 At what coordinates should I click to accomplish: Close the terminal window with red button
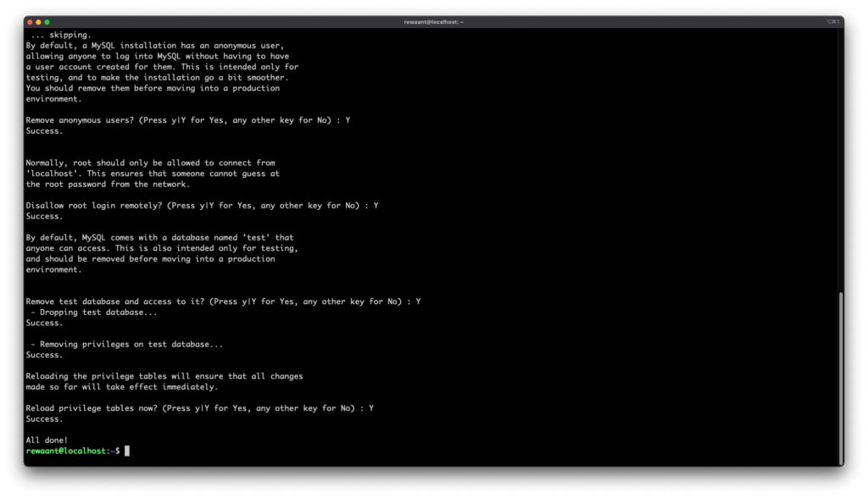(30, 22)
